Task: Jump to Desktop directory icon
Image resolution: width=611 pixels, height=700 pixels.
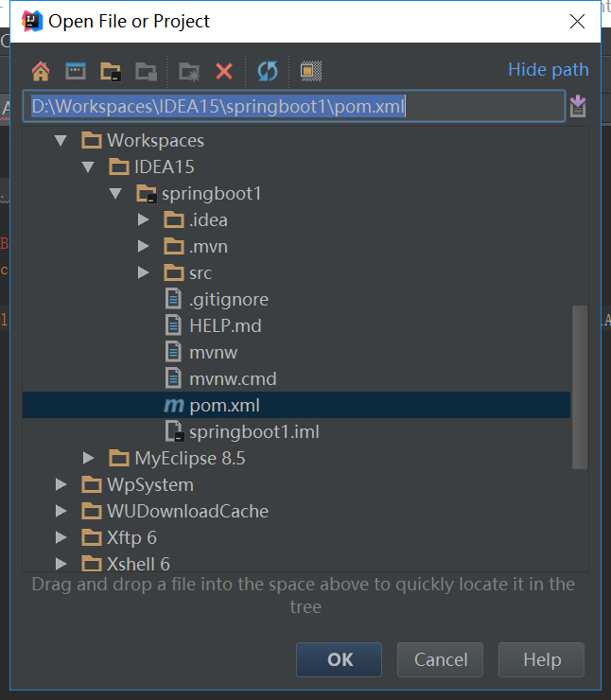Action: [76, 71]
